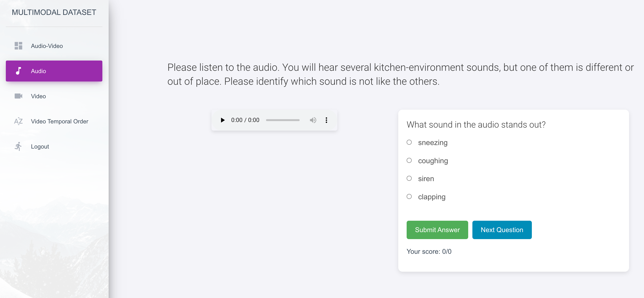Open the Video section label
Image resolution: width=644 pixels, height=298 pixels.
tap(38, 96)
